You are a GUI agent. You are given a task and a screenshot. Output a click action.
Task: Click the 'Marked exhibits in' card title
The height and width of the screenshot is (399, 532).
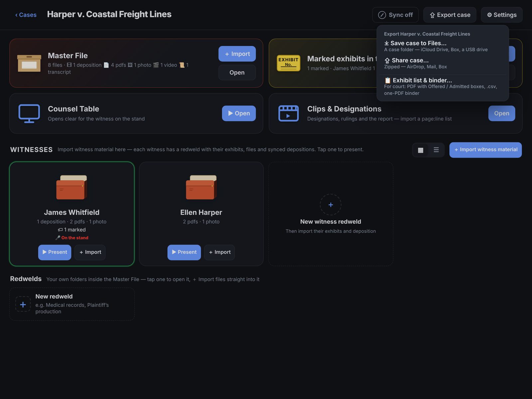click(342, 59)
